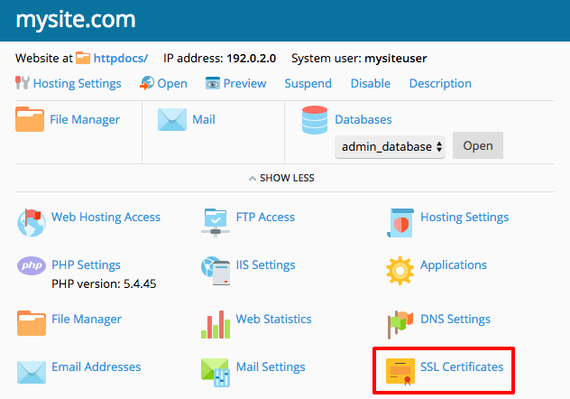The width and height of the screenshot is (570, 399).
Task: Click the FTP Access network folder icon
Action: pyautogui.click(x=216, y=222)
